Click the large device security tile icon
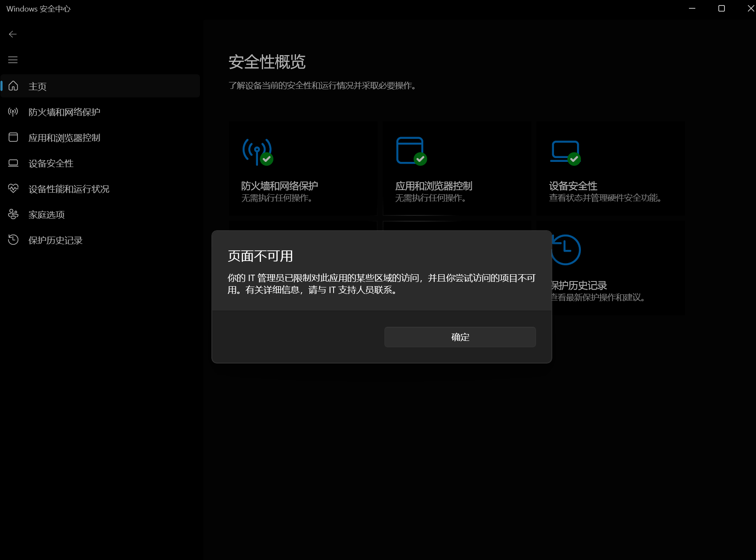 tap(565, 152)
